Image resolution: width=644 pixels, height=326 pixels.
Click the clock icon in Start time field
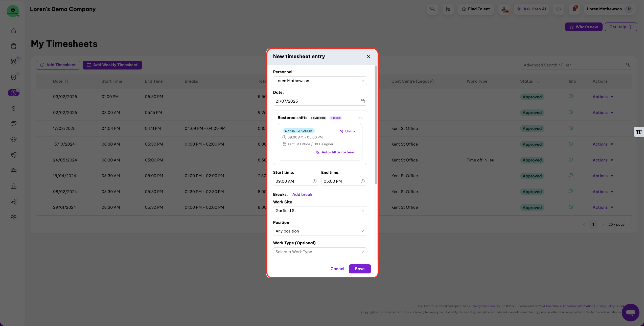[x=314, y=181]
